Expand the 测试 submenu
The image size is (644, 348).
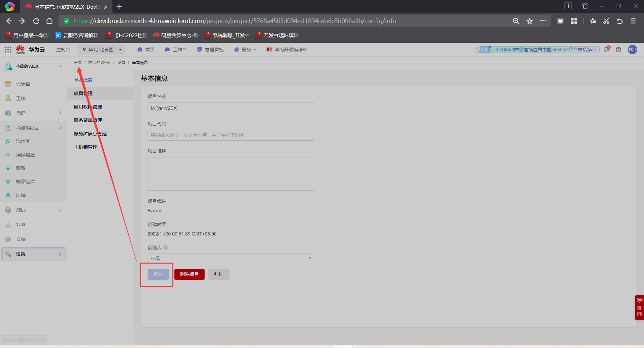coord(60,210)
